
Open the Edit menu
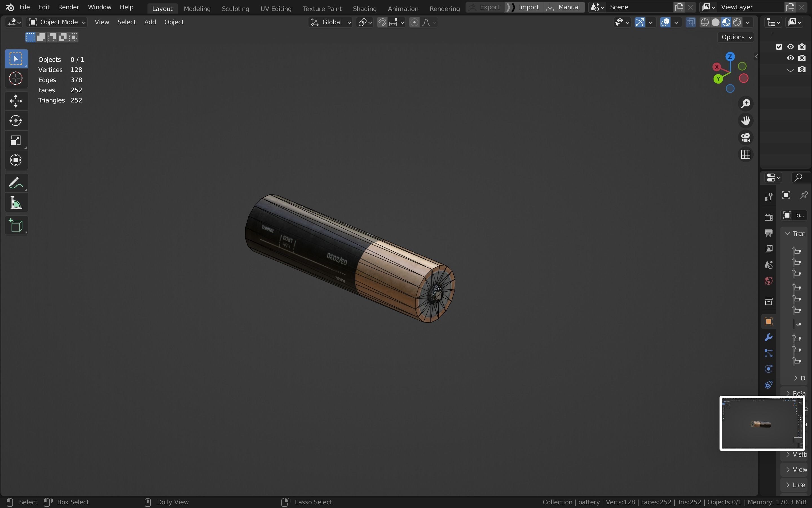(44, 7)
